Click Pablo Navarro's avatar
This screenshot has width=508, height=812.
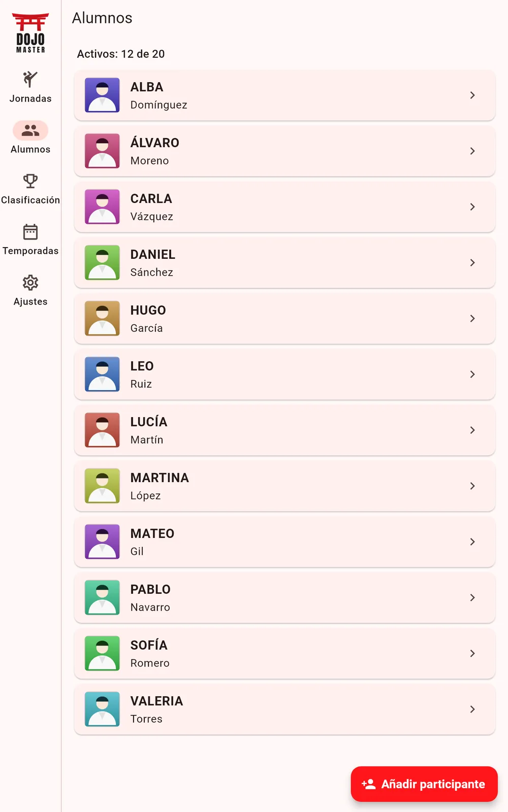[x=102, y=597]
